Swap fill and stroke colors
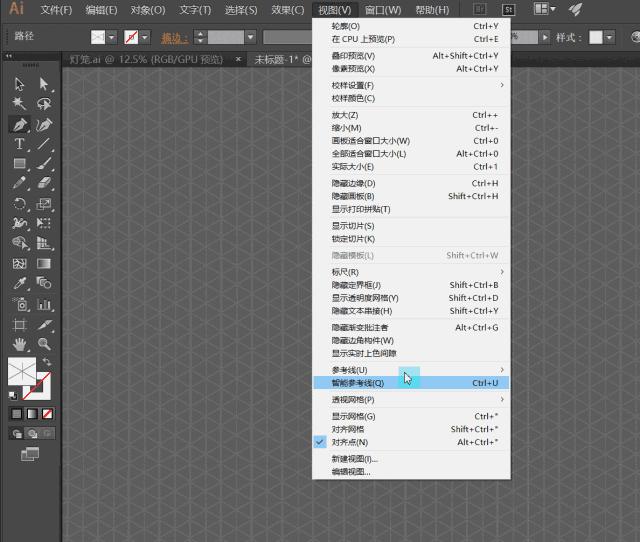 click(x=47, y=362)
